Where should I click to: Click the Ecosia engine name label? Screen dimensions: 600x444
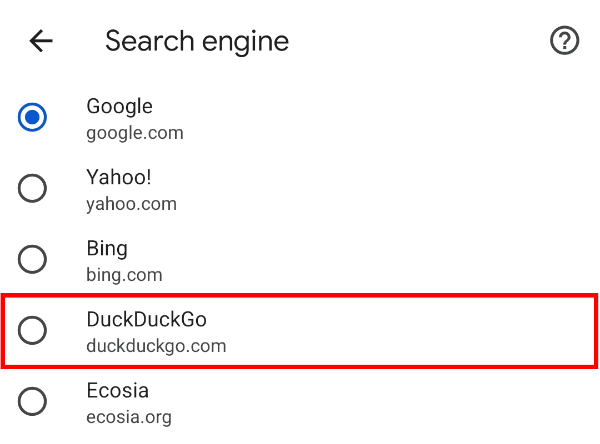[x=117, y=390]
